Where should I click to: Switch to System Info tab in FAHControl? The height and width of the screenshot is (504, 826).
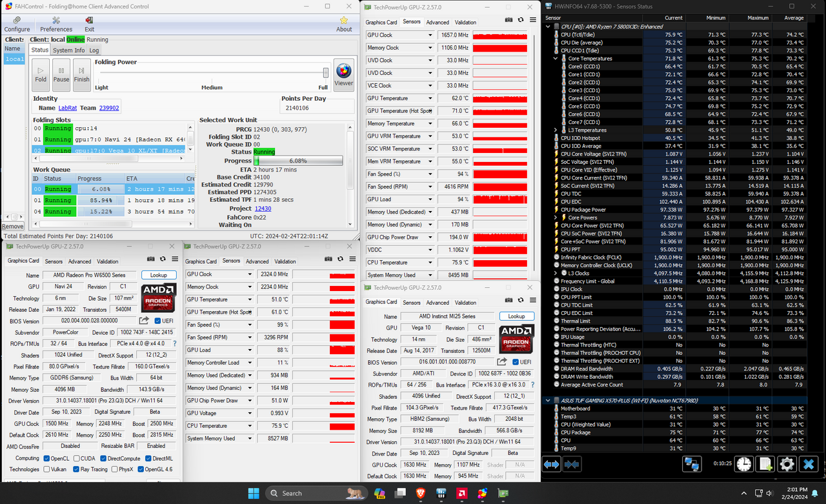pyautogui.click(x=68, y=50)
